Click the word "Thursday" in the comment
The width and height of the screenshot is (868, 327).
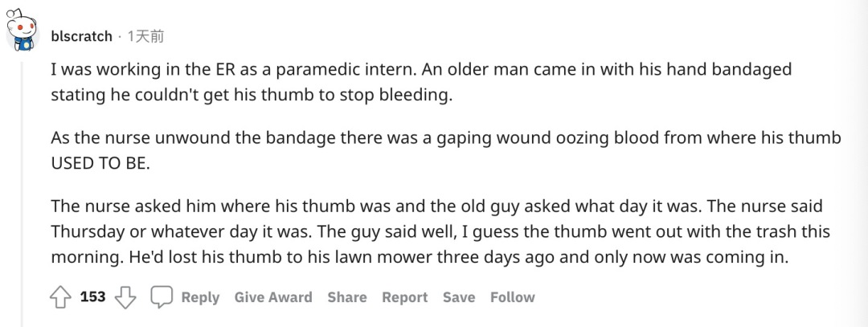tap(86, 231)
